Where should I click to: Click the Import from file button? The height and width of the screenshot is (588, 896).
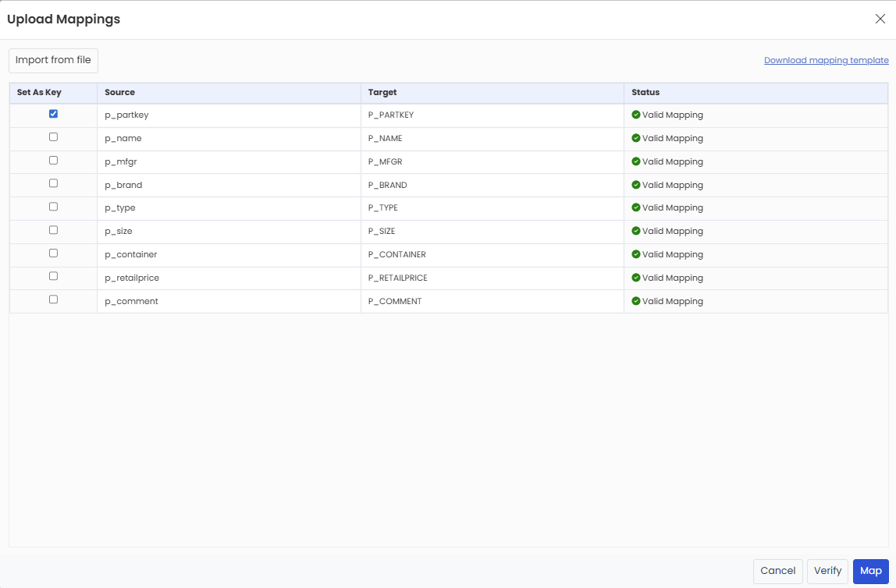(53, 61)
